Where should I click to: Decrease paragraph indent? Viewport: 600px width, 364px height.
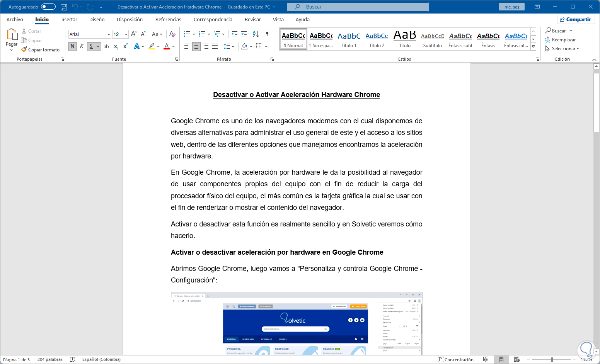(x=235, y=34)
